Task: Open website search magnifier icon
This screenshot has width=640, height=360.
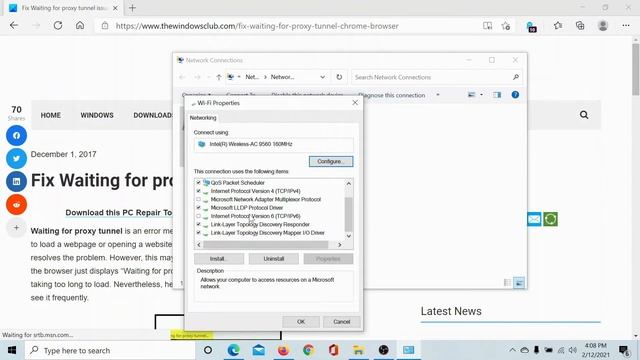Action: point(584,115)
